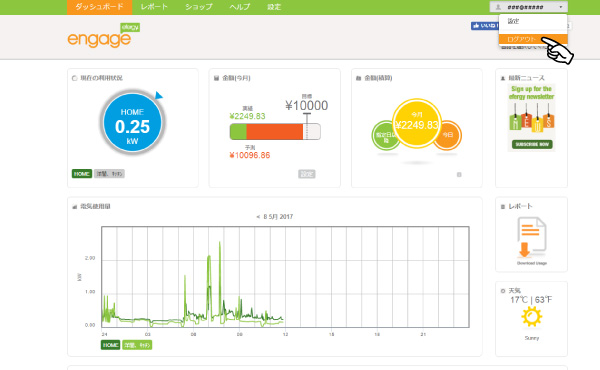Select ログアウト in the account dropdown
This screenshot has height=370, width=600.
(x=533, y=39)
